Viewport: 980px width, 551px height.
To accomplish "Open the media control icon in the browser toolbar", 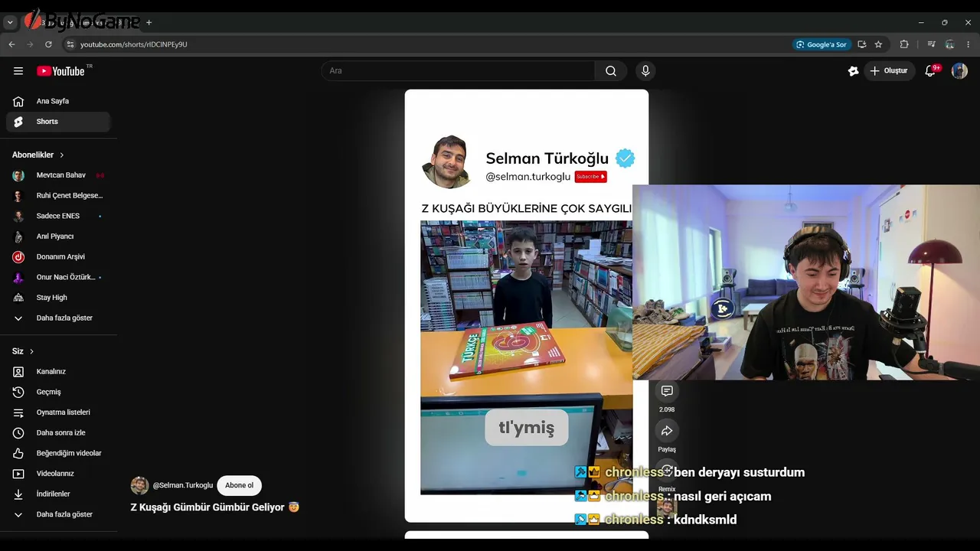I will [932, 44].
